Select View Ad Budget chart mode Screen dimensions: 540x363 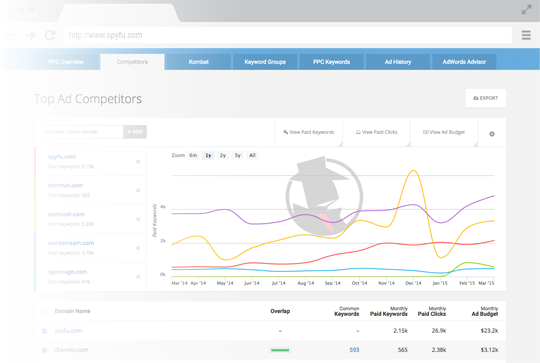pyautogui.click(x=444, y=132)
